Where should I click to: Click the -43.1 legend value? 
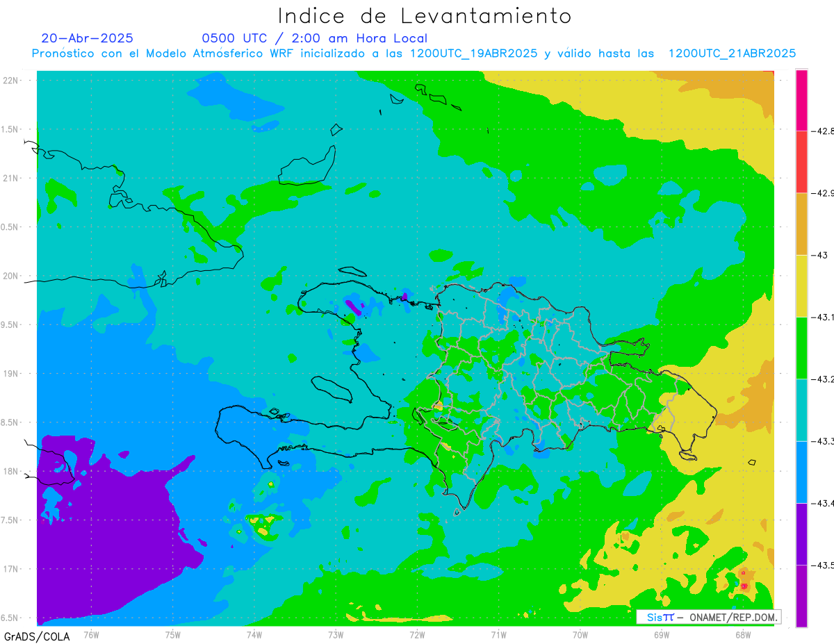pos(822,317)
